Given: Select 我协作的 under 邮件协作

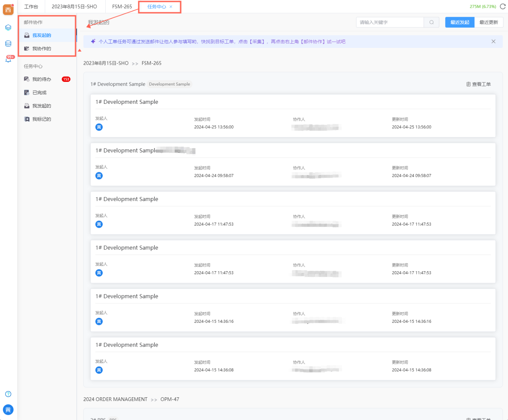Looking at the screenshot, I should [42, 49].
